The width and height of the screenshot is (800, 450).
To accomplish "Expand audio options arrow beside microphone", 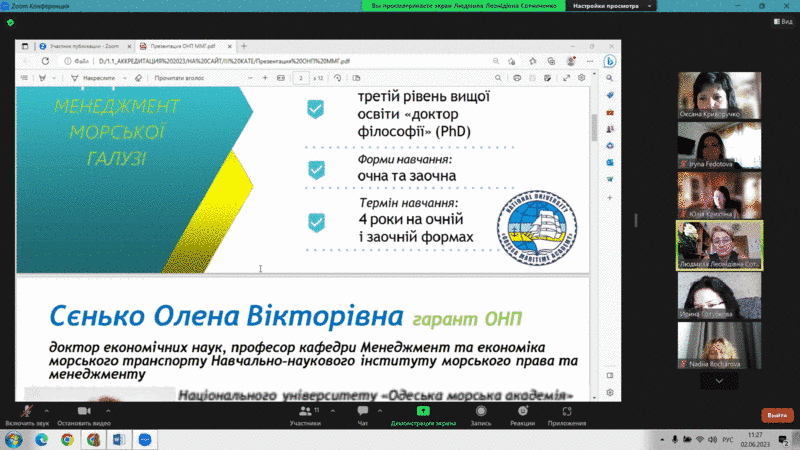I will pyautogui.click(x=47, y=409).
